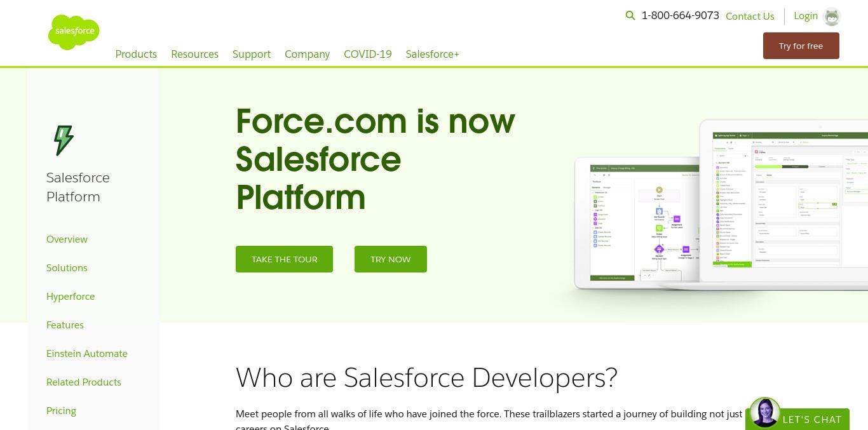This screenshot has width=868, height=430.
Task: Open the Support menu
Action: pyautogui.click(x=252, y=54)
